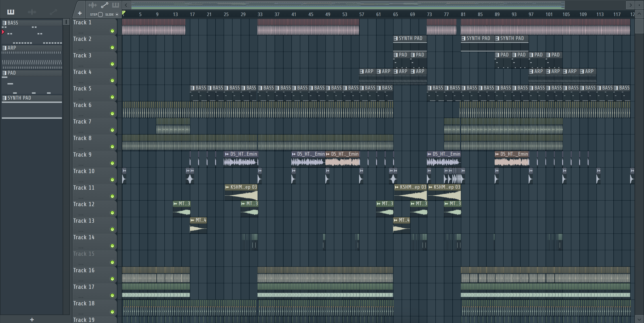Open the first ARP clip menu on Track 4
This screenshot has height=323, width=644.
pos(362,71)
